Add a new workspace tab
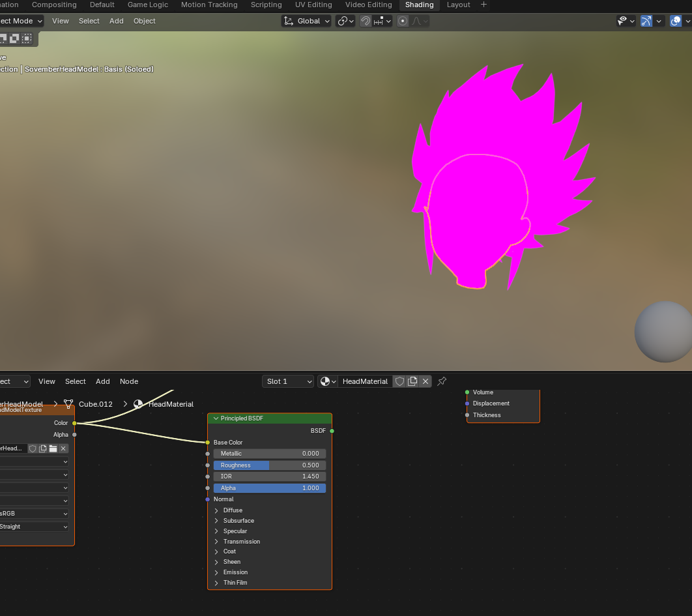This screenshot has height=616, width=692. tap(483, 5)
